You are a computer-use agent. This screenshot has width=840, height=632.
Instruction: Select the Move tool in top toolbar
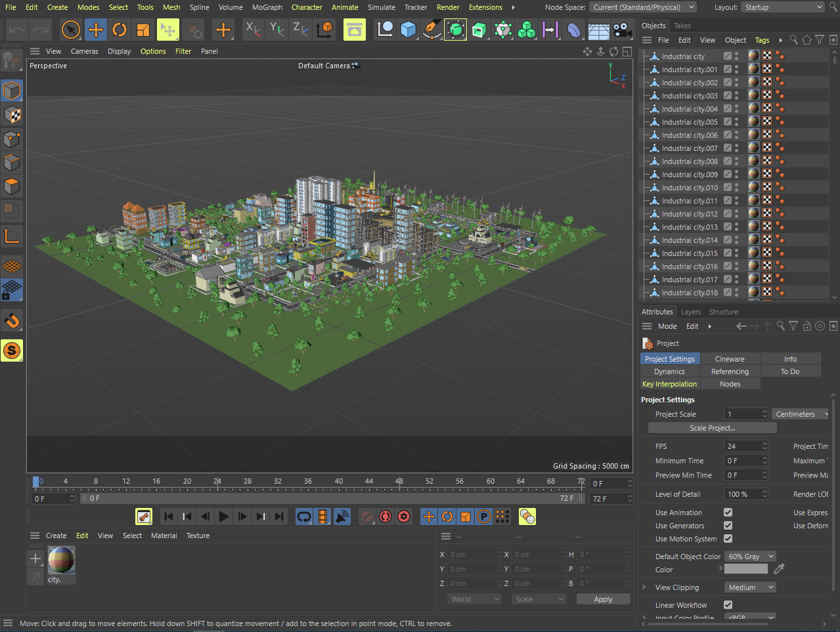tap(95, 30)
